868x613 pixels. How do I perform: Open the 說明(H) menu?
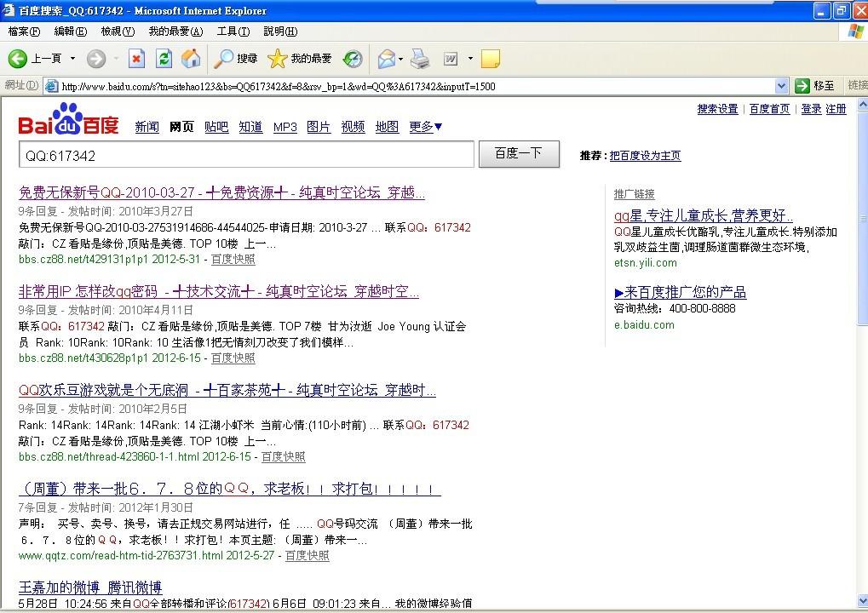point(280,32)
